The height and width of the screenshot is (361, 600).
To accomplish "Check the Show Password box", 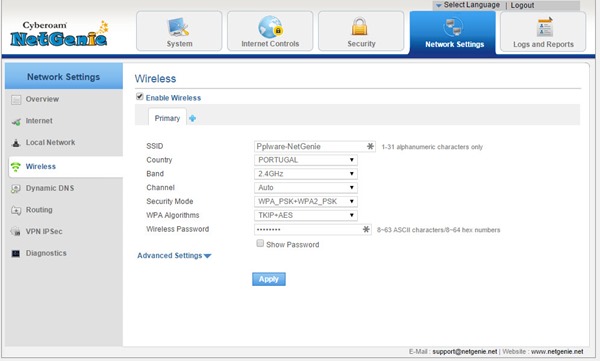I will pyautogui.click(x=260, y=243).
